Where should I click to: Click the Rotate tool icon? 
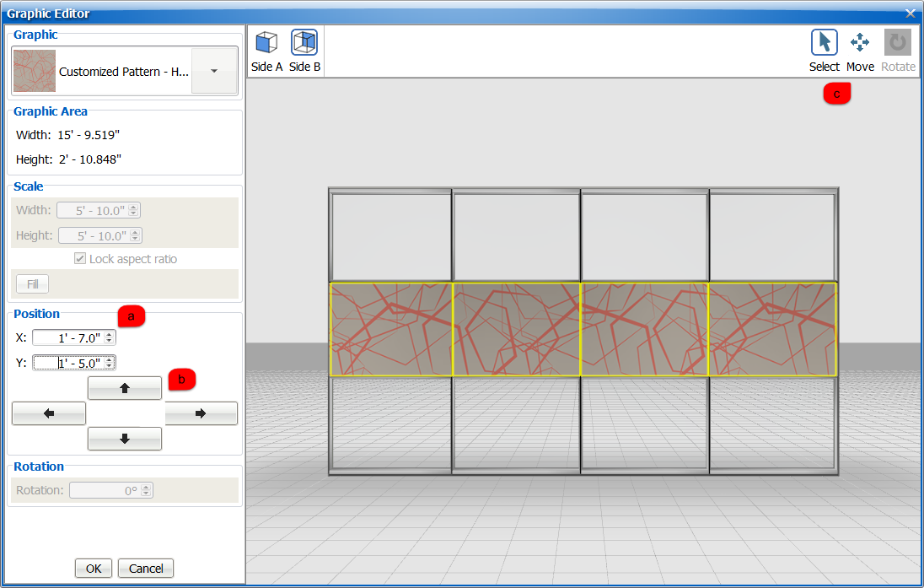pos(898,43)
